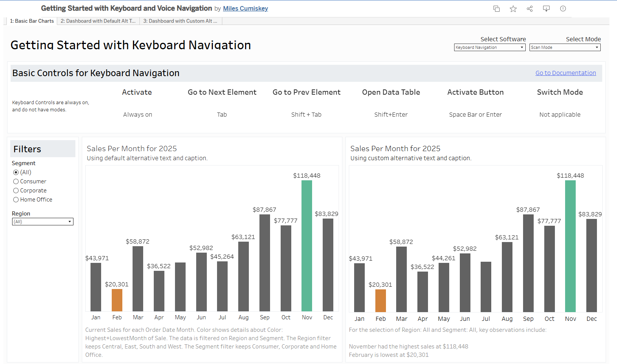This screenshot has height=364, width=617.
Task: Select the Consumer segment radio button
Action: point(16,181)
